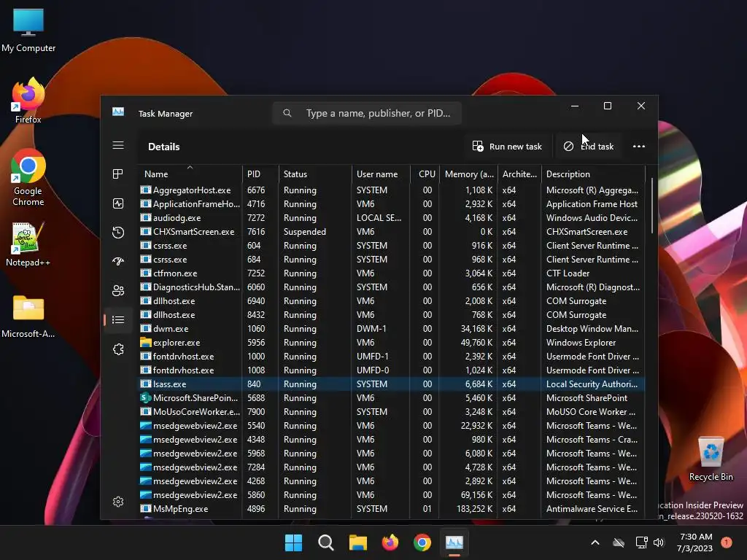The image size is (747, 560).
Task: Select the dwm.exe process
Action: coord(392,329)
